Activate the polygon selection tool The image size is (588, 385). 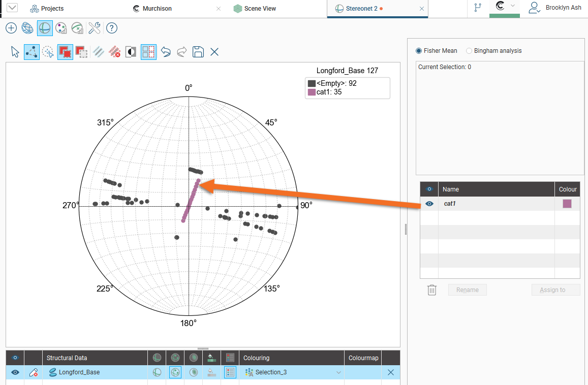click(32, 52)
